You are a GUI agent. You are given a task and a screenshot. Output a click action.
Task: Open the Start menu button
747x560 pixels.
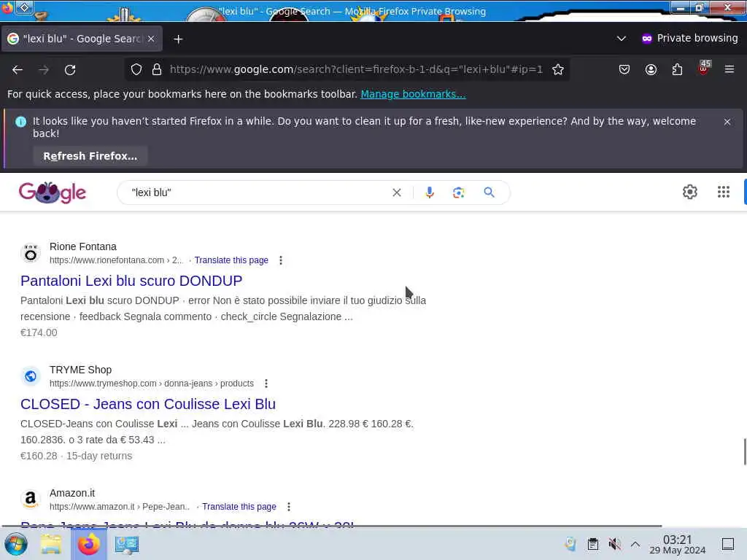pos(16,544)
